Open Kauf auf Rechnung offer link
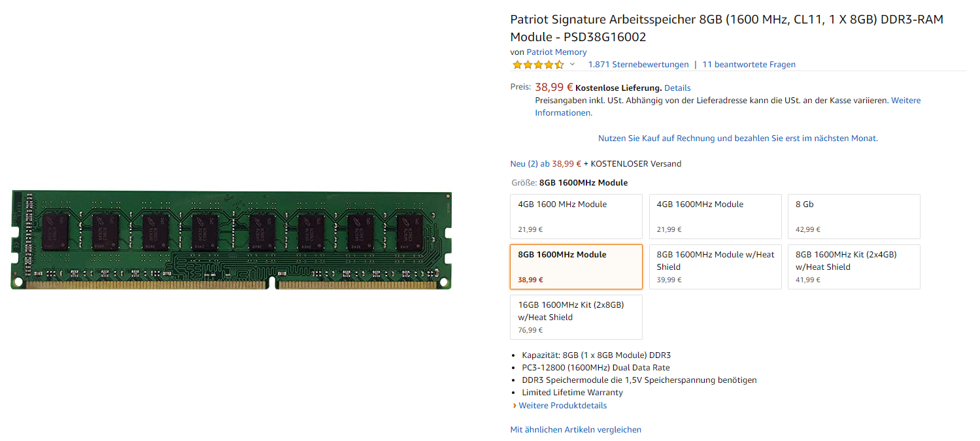This screenshot has width=980, height=441. click(738, 139)
